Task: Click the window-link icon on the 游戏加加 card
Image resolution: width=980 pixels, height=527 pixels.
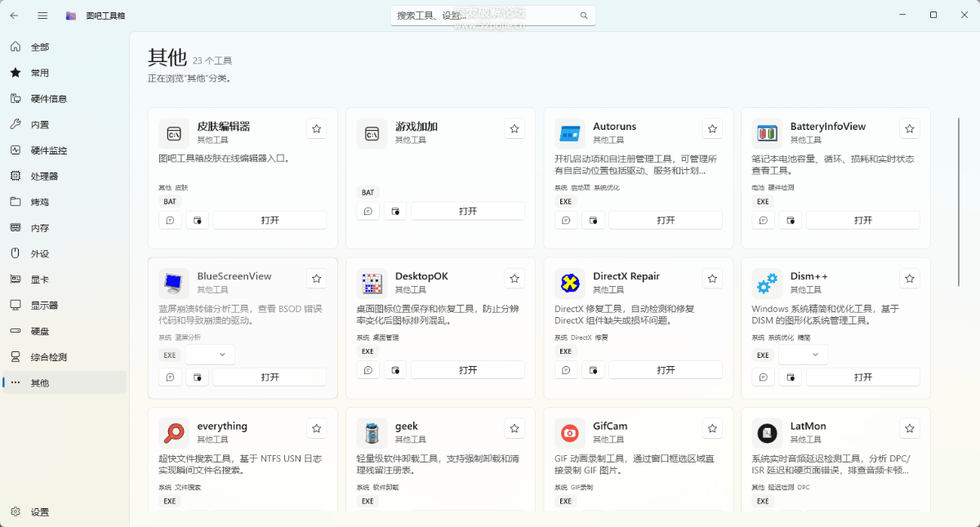Action: [x=395, y=211]
